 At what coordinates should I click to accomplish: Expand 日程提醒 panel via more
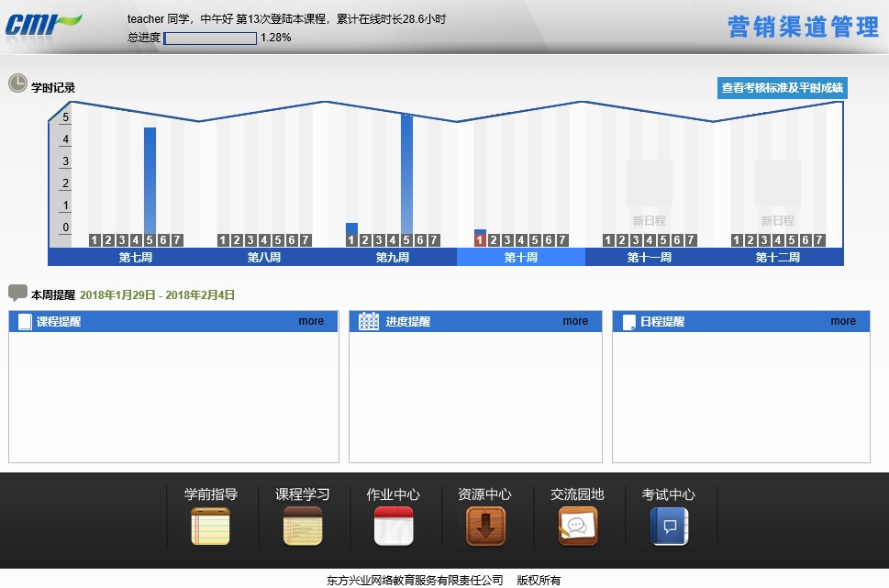[843, 321]
